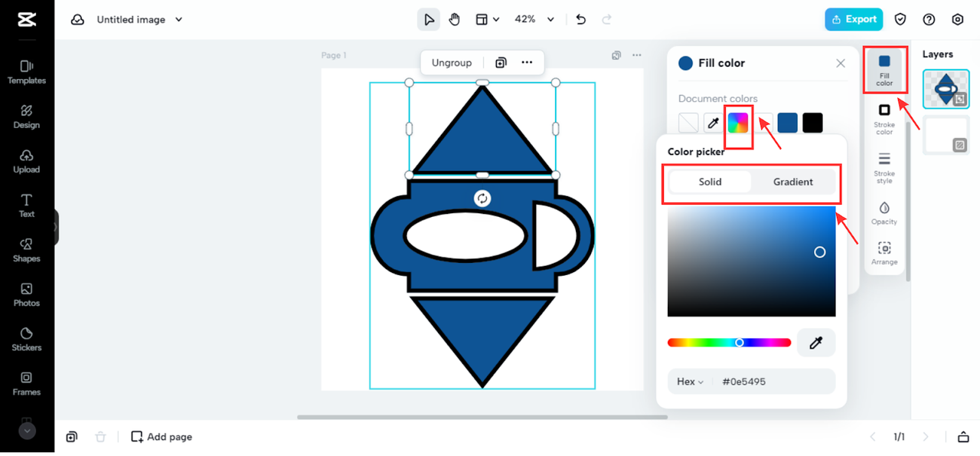Open the 42% zoom level dropdown
Screen dimensions: 980x456
(x=534, y=19)
